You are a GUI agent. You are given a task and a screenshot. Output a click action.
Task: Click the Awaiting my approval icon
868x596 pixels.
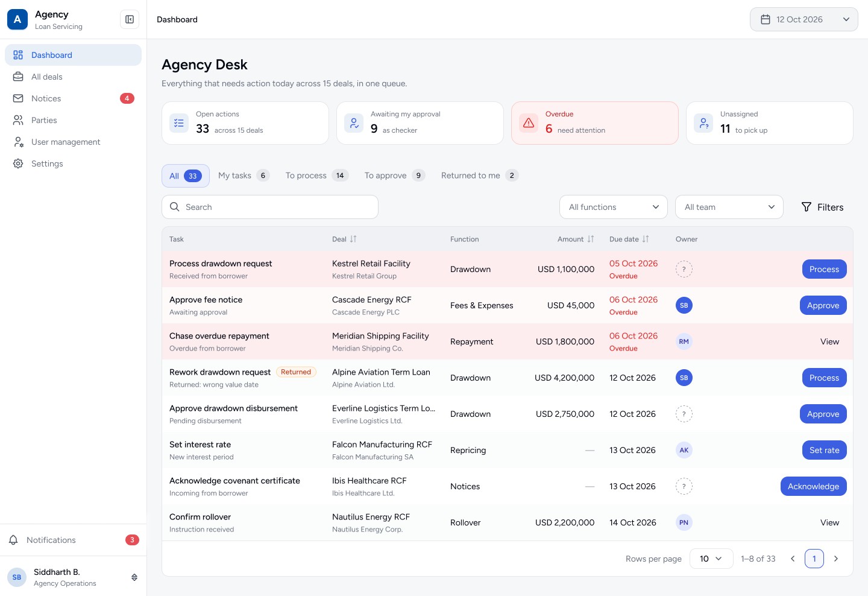[x=354, y=123]
